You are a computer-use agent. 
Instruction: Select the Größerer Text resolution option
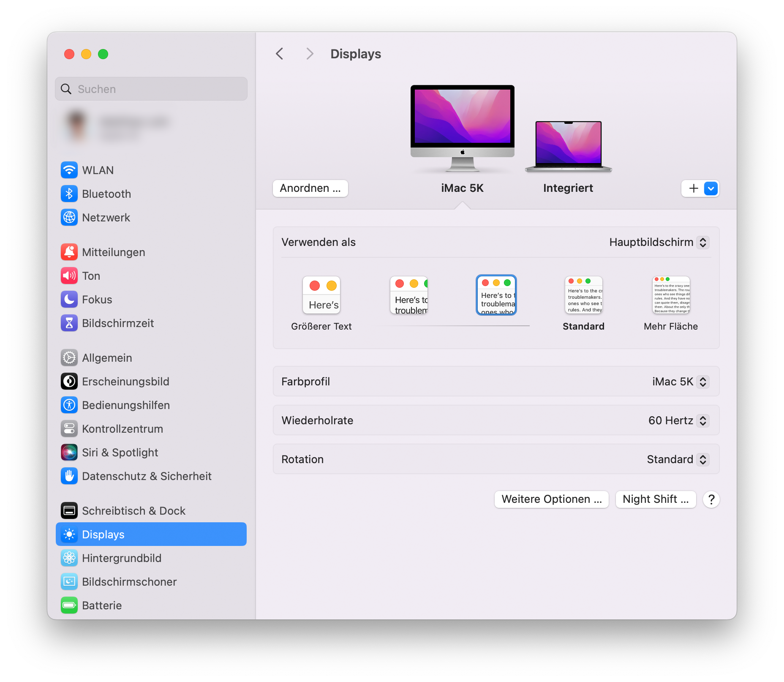point(321,303)
